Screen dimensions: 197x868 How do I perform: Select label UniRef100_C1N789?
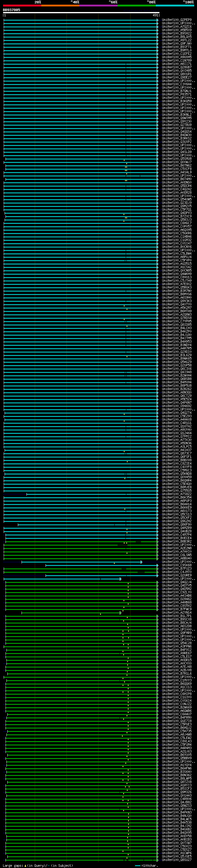[x=176, y=60]
